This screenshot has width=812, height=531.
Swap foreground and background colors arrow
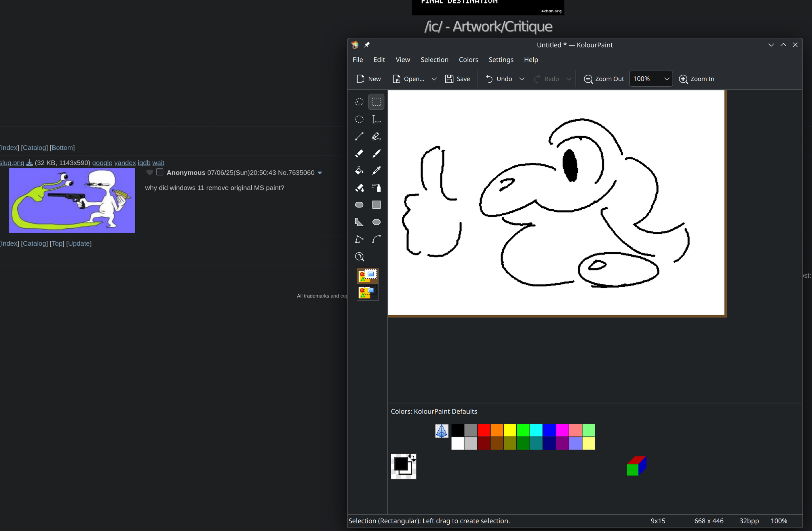(x=412, y=458)
